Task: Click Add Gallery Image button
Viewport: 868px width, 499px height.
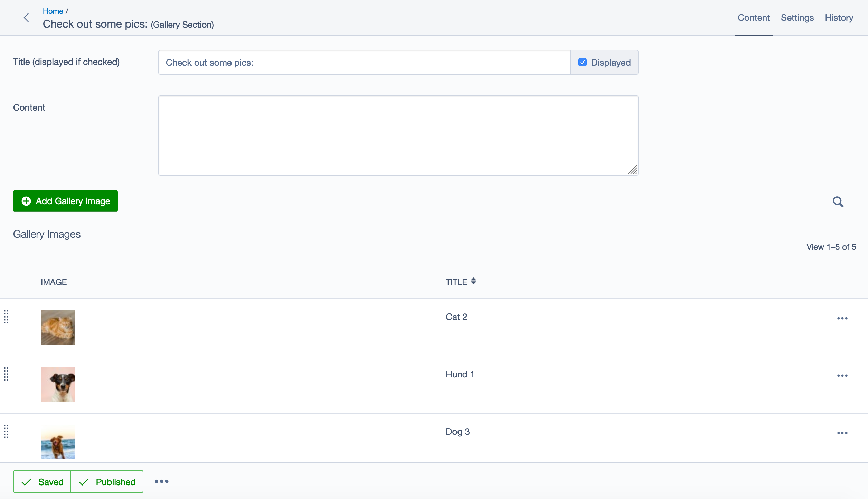Action: pyautogui.click(x=66, y=201)
